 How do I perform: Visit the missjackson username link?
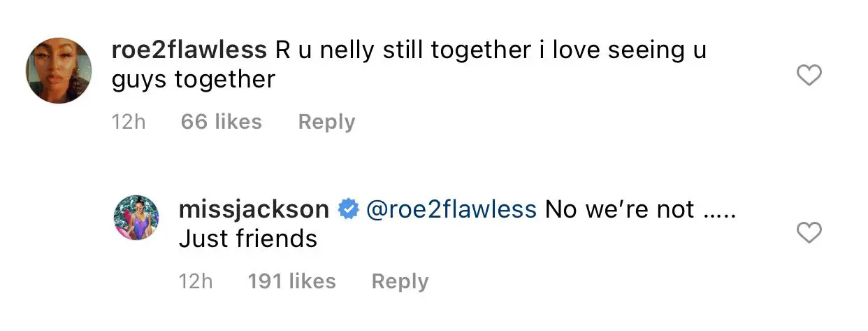254,209
